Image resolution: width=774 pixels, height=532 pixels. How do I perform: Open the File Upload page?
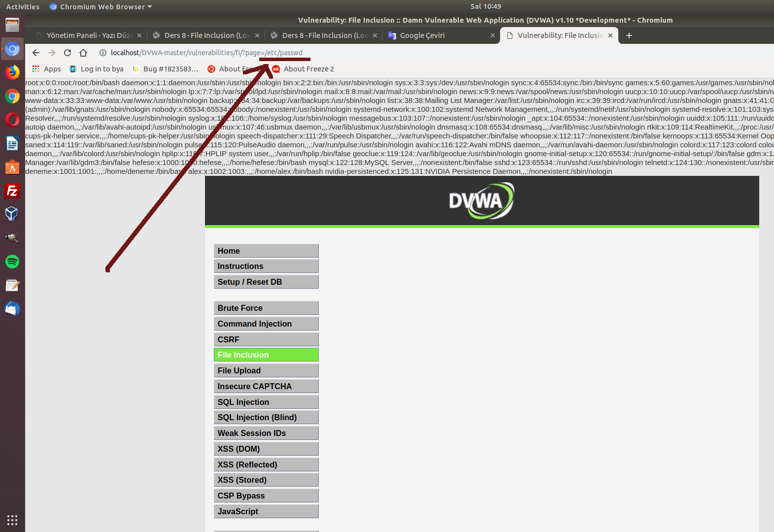[266, 370]
